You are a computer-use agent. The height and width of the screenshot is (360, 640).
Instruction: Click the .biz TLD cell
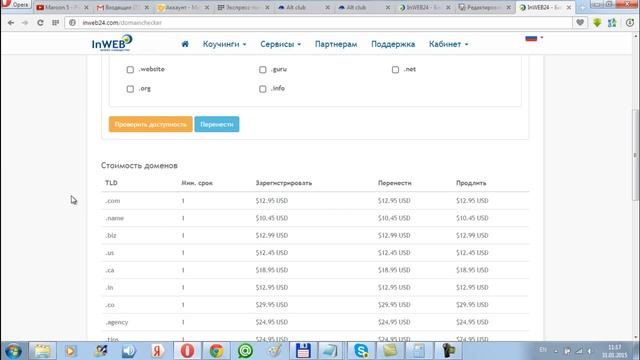tap(111, 236)
